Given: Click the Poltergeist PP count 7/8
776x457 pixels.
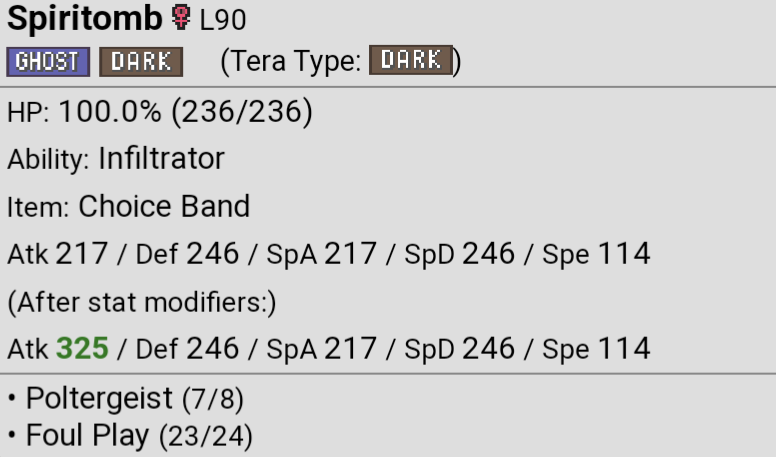Looking at the screenshot, I should click(x=213, y=399).
